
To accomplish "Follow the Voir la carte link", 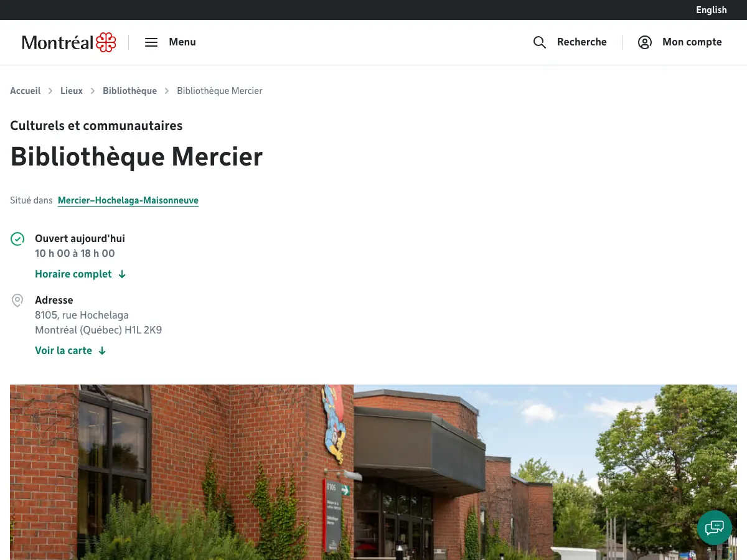I will [63, 351].
